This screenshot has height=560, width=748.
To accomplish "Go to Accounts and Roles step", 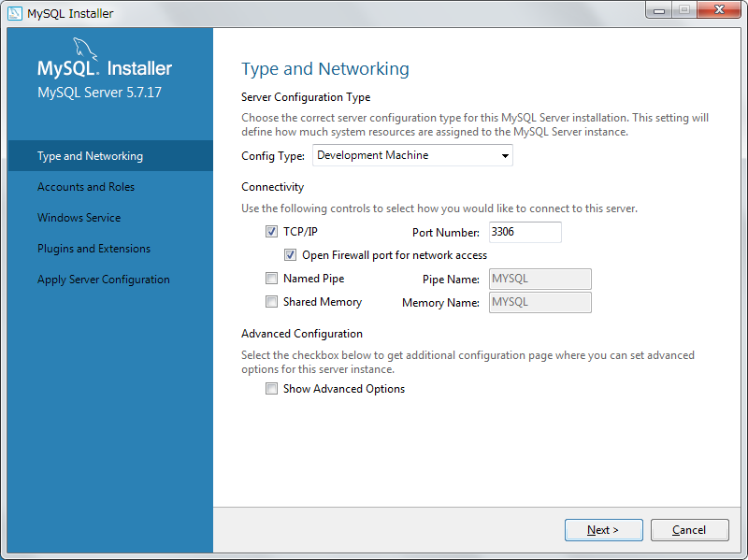I will tap(86, 187).
